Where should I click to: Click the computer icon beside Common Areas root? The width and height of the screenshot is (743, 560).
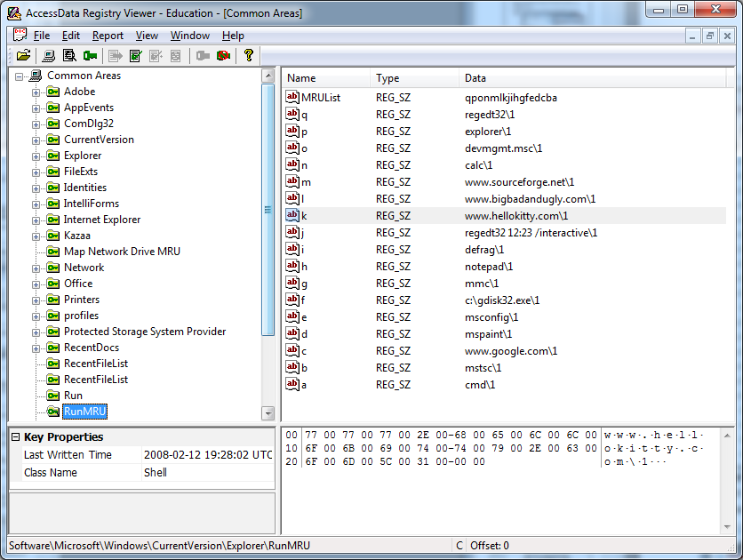pos(36,76)
